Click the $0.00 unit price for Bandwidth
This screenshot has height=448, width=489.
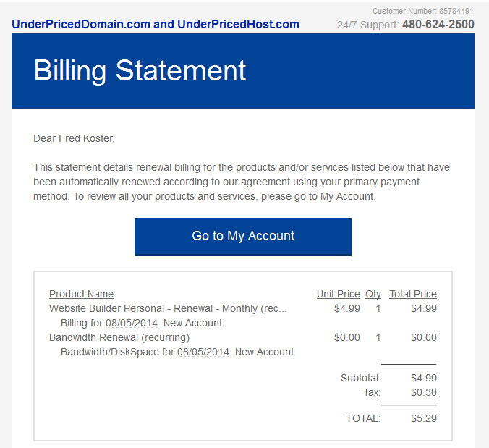point(347,337)
